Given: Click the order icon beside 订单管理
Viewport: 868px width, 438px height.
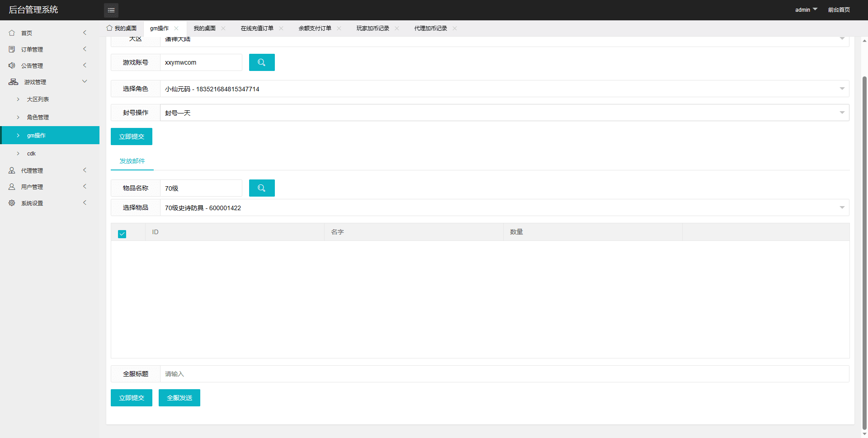Looking at the screenshot, I should (12, 49).
